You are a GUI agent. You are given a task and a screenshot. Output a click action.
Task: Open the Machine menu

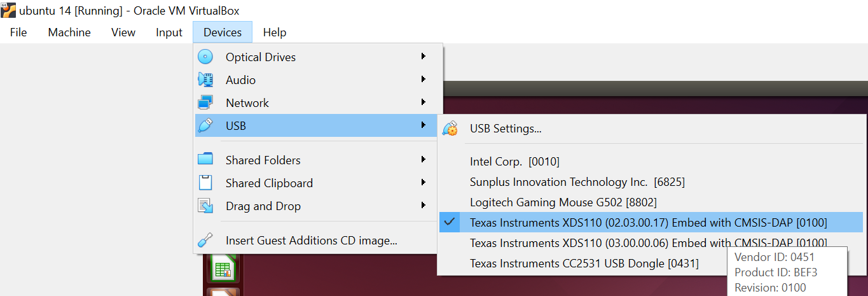(69, 32)
